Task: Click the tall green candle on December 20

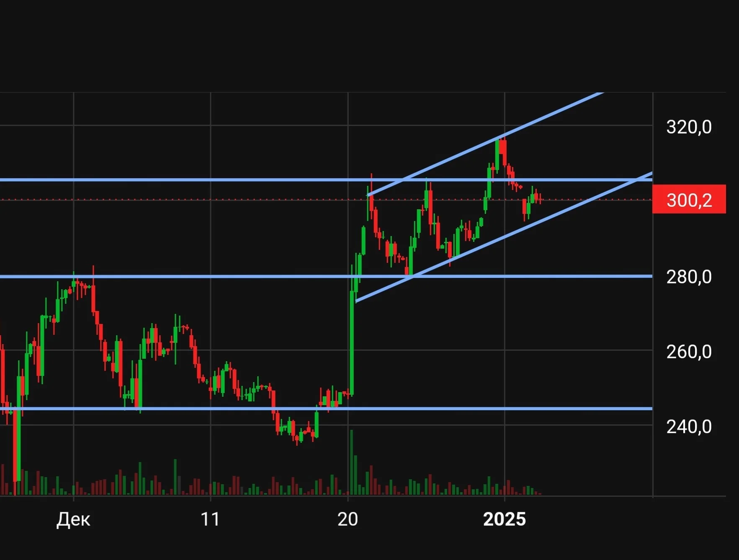Action: [352, 343]
